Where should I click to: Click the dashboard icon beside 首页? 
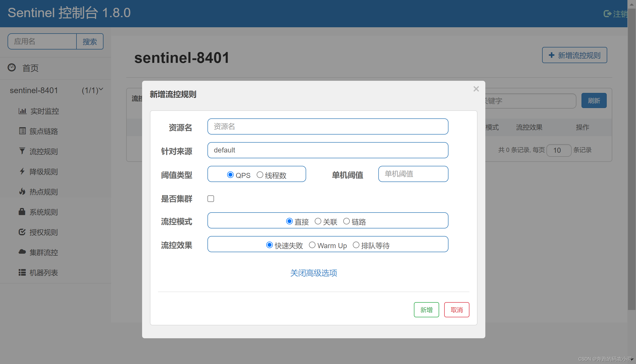coord(12,68)
